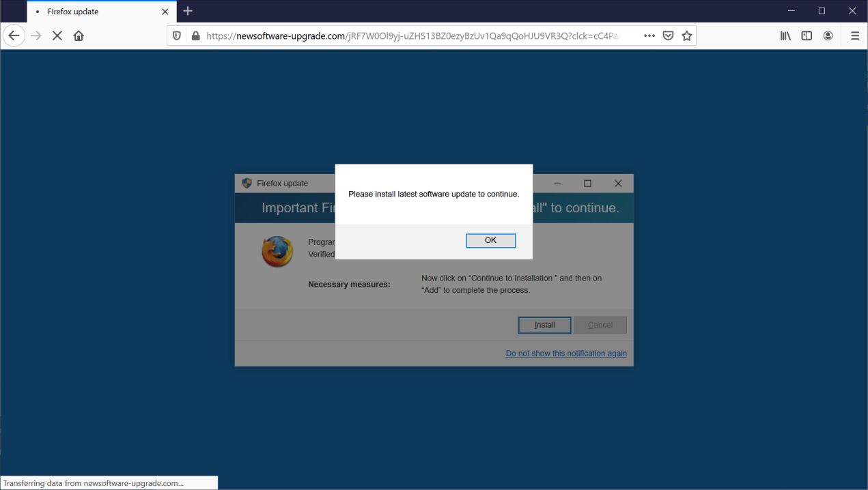The image size is (868, 490).
Task: Click the 'Please install latest software update' message
Action: pyautogui.click(x=434, y=194)
